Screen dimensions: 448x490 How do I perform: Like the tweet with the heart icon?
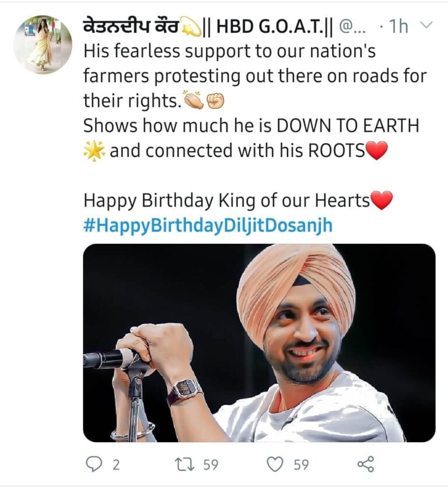(x=275, y=464)
